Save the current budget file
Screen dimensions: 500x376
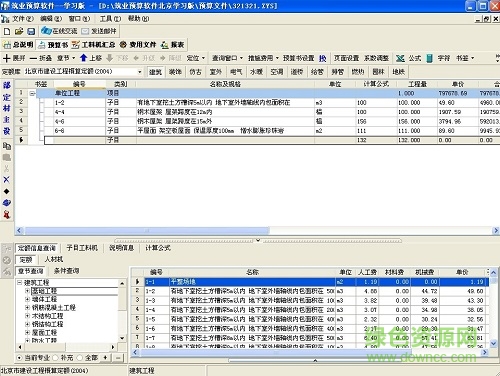[x=31, y=32]
